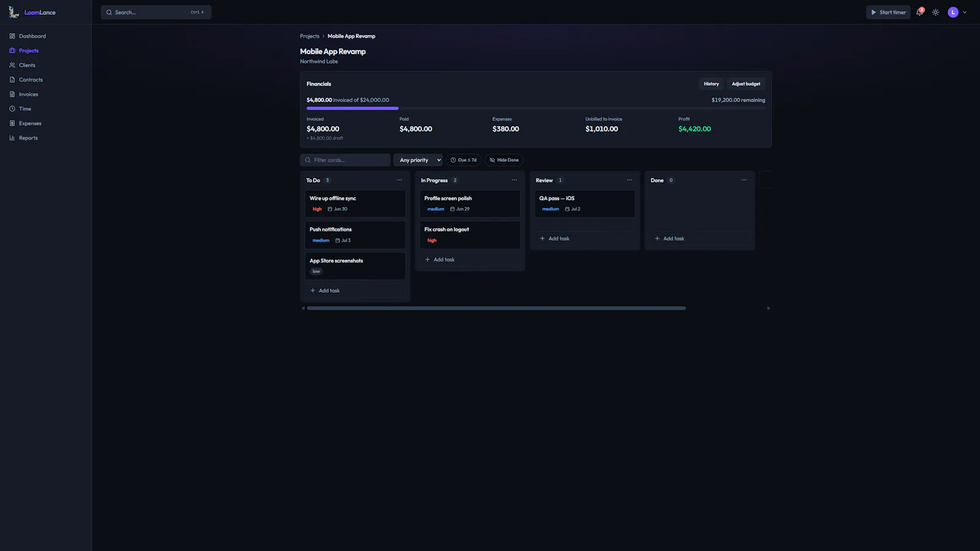Open financial History

[x=711, y=84]
